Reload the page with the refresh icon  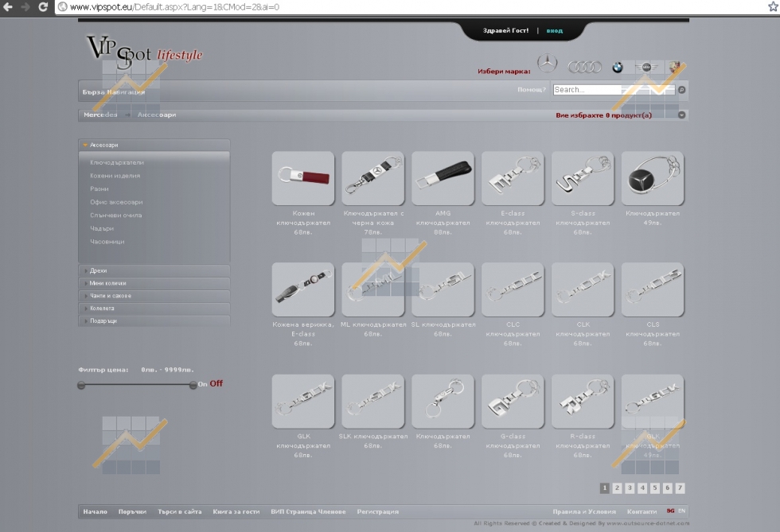43,7
